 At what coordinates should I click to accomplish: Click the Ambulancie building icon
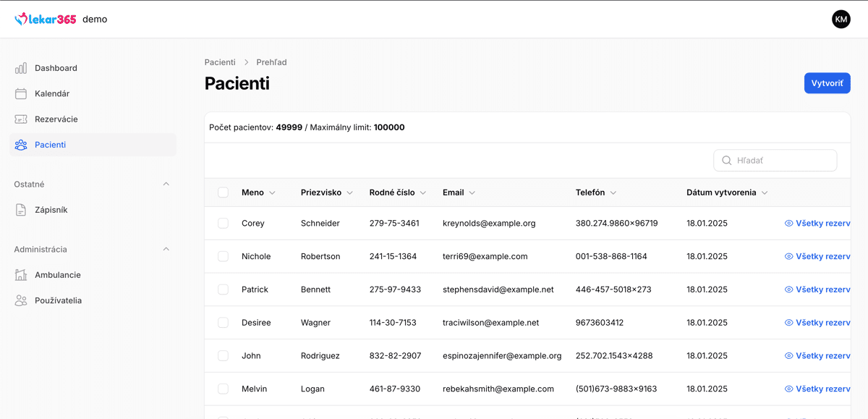[21, 275]
